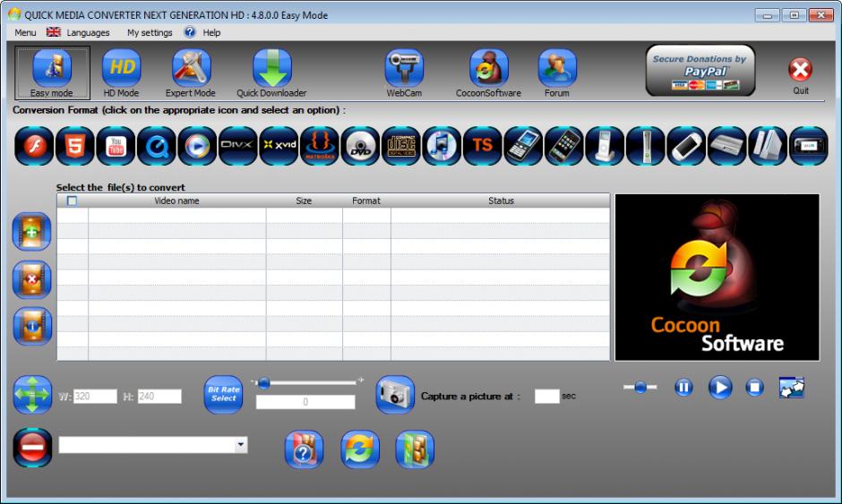Viewport: 842px width, 504px height.
Task: Click the bit rate value field
Action: 305,402
